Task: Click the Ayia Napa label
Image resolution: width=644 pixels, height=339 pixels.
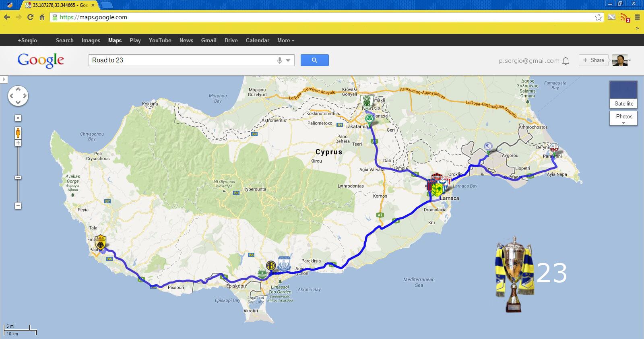Action: click(557, 174)
